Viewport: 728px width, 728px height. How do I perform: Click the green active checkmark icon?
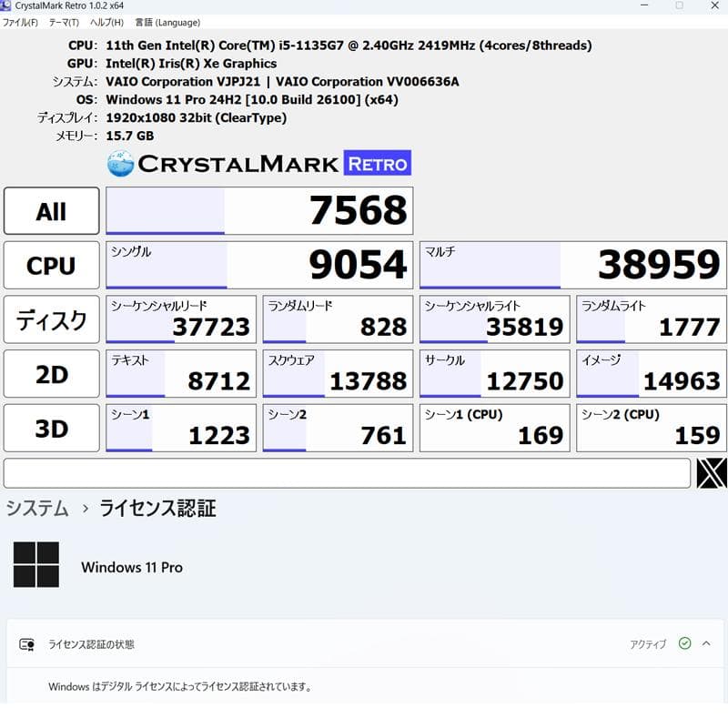coord(685,643)
